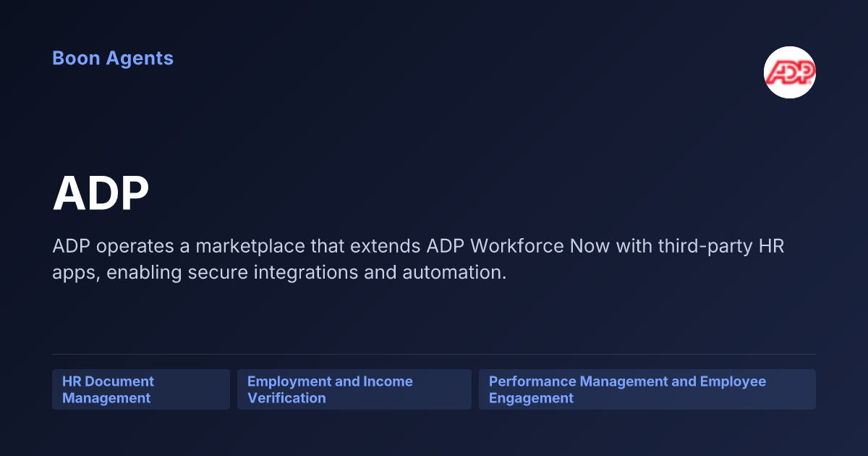This screenshot has width=868, height=456.
Task: Select the HR Document Management tag
Action: point(141,389)
